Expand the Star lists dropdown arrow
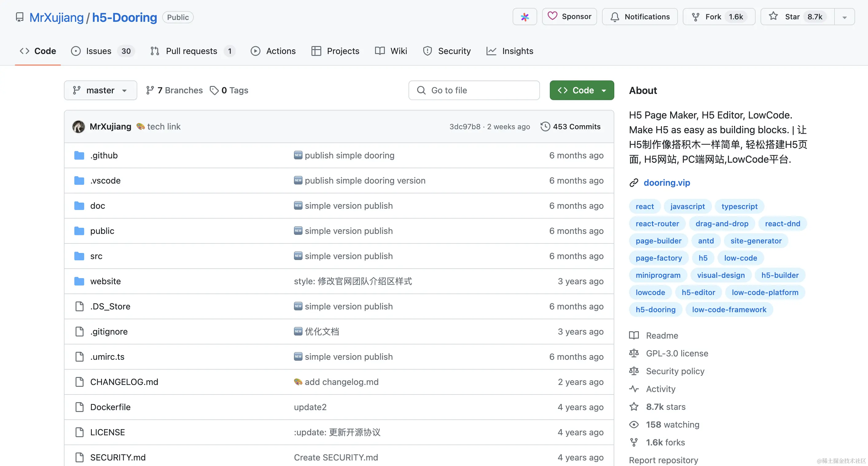The height and width of the screenshot is (466, 868). [x=844, y=17]
